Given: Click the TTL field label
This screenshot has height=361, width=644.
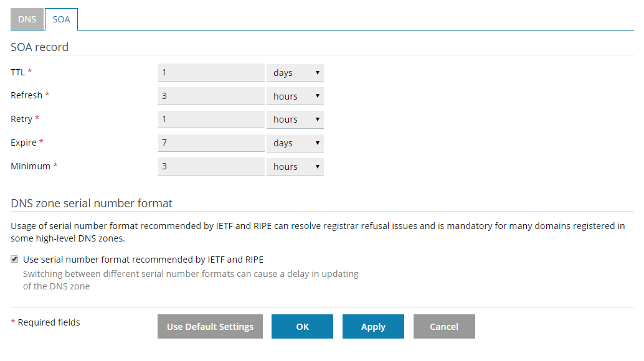Looking at the screenshot, I should (18, 72).
